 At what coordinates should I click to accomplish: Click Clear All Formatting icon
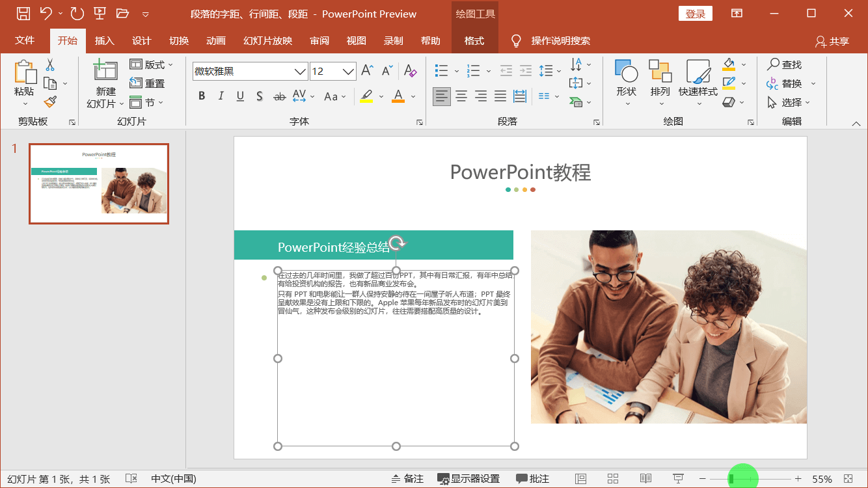pyautogui.click(x=410, y=70)
